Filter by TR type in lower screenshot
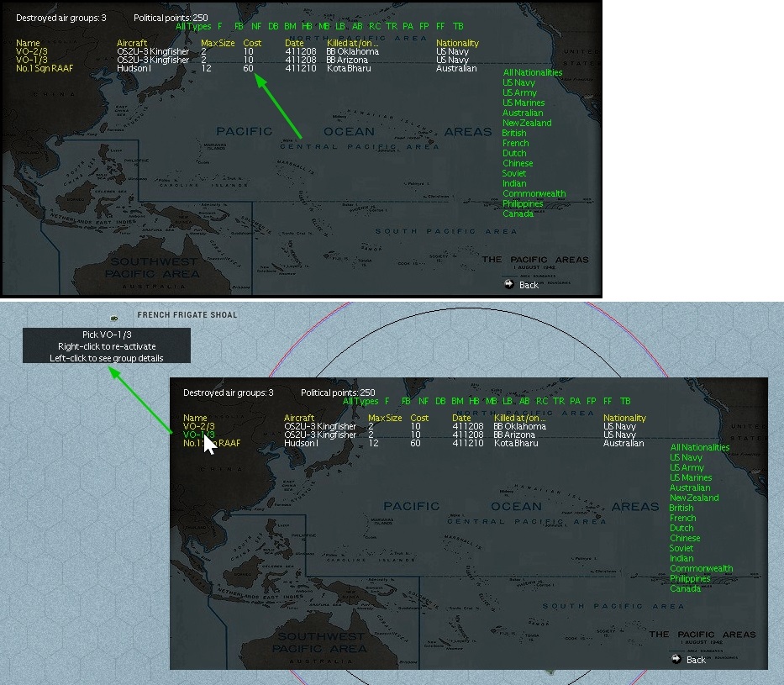784x685 pixels. 559,401
